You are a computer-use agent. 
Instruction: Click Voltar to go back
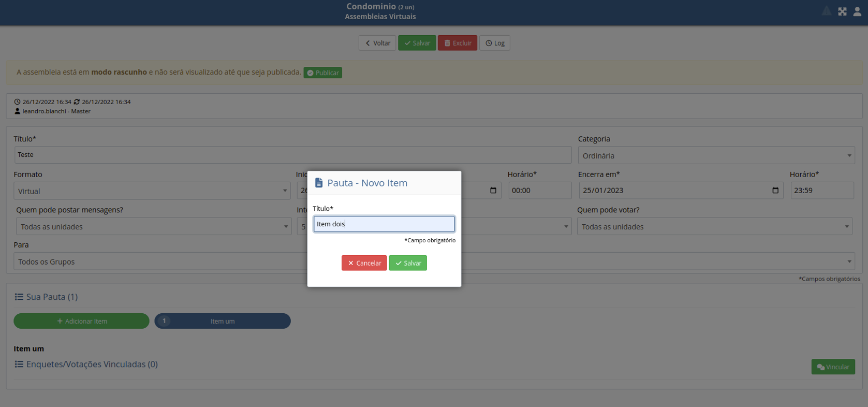click(x=377, y=43)
